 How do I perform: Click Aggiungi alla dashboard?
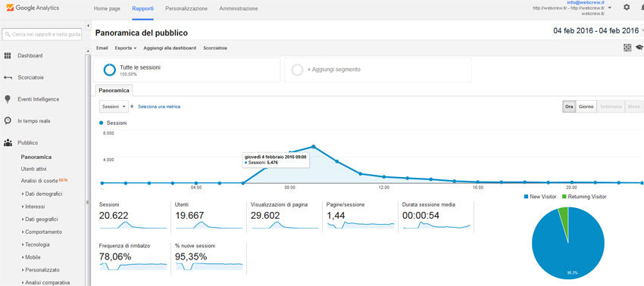pyautogui.click(x=170, y=48)
